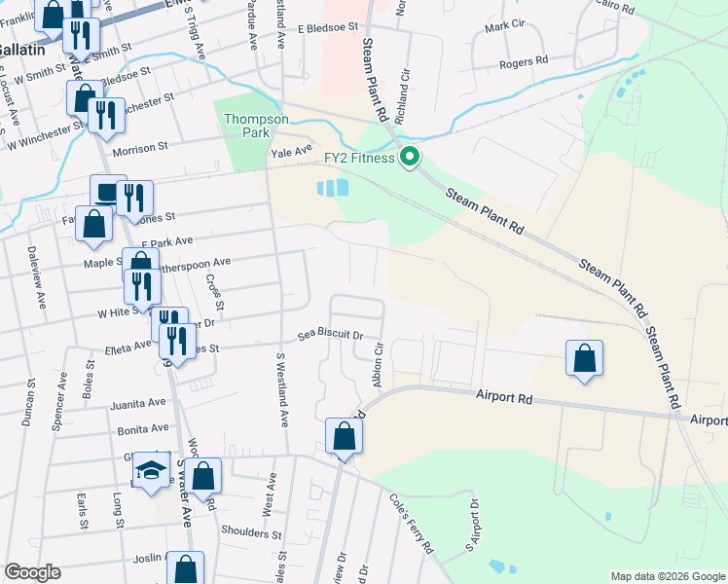Open the restaurant marker near W Smith St
Image resolution: width=728 pixels, height=584 pixels.
(x=81, y=38)
